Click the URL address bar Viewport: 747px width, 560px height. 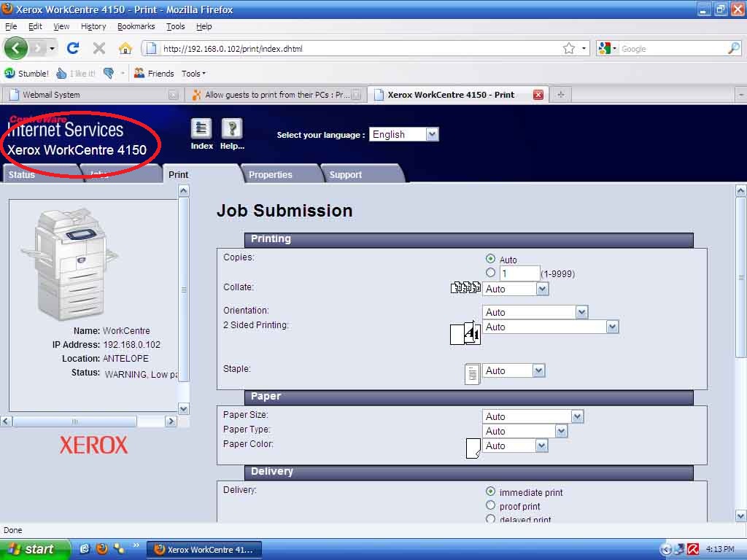coord(352,48)
